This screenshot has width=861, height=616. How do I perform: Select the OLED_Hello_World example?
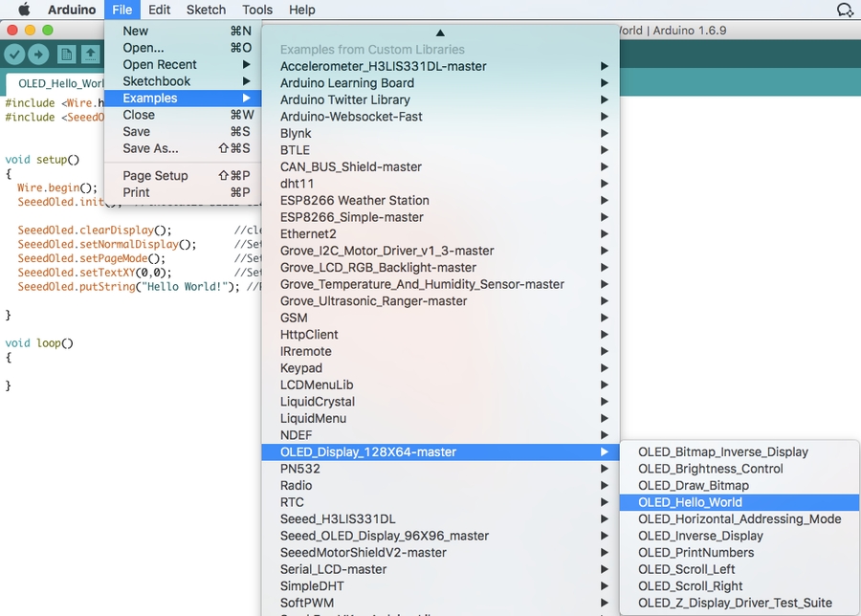(x=690, y=502)
